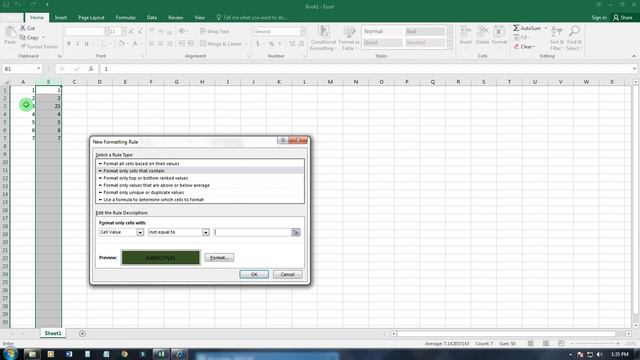The height and width of the screenshot is (360, 640).
Task: Open the AutoSum dropdown arrow
Action: (x=545, y=28)
